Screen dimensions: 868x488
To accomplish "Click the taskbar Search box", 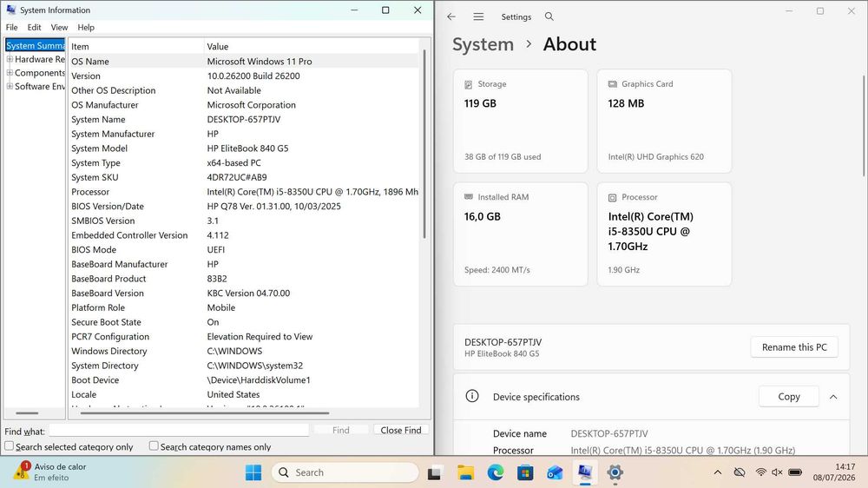I will (x=345, y=472).
